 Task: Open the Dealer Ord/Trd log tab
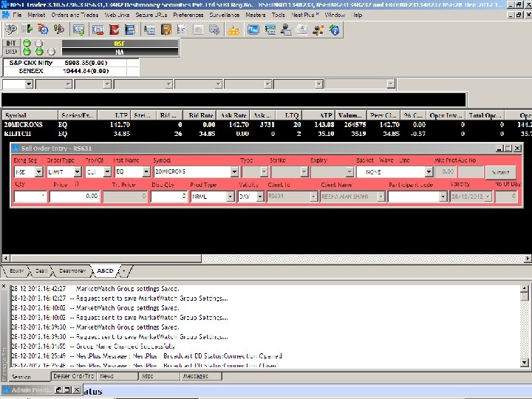tap(74, 376)
